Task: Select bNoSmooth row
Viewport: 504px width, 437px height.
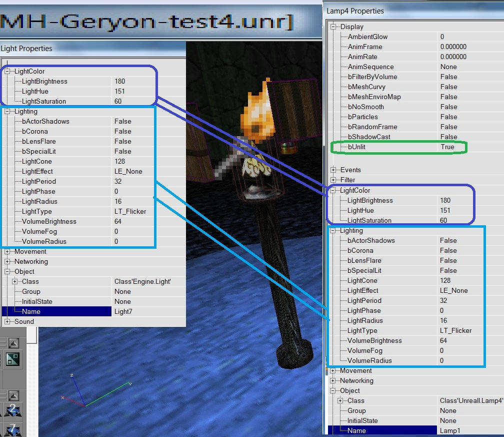Action: (x=418, y=107)
